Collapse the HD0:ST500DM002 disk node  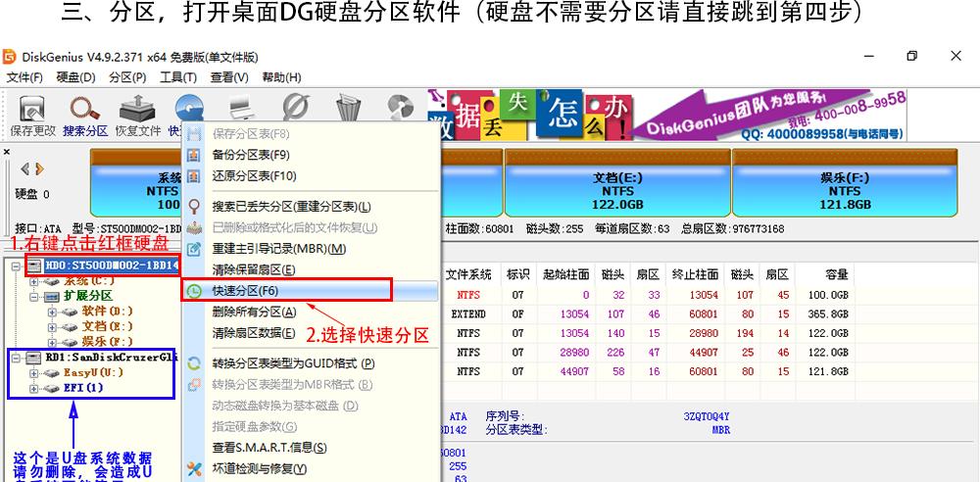click(x=17, y=265)
